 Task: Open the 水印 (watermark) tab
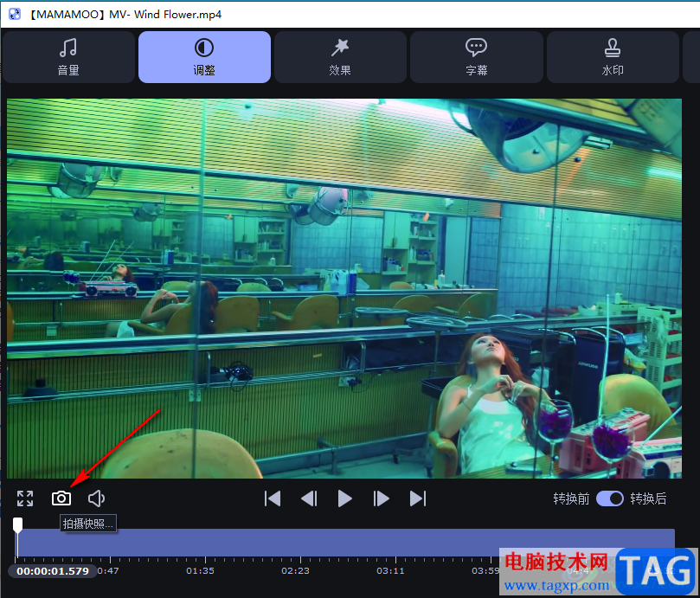pos(613,57)
